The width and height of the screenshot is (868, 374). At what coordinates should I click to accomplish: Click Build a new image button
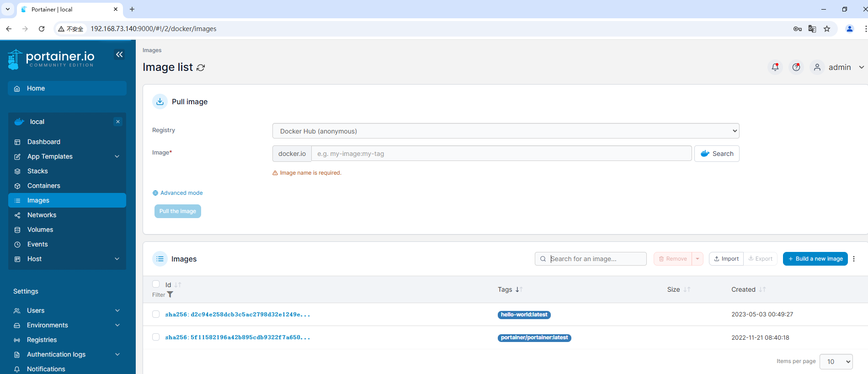(815, 259)
